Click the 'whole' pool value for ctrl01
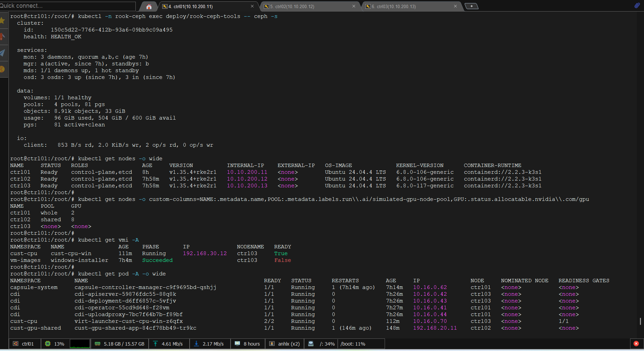644x351 pixels. tap(49, 213)
